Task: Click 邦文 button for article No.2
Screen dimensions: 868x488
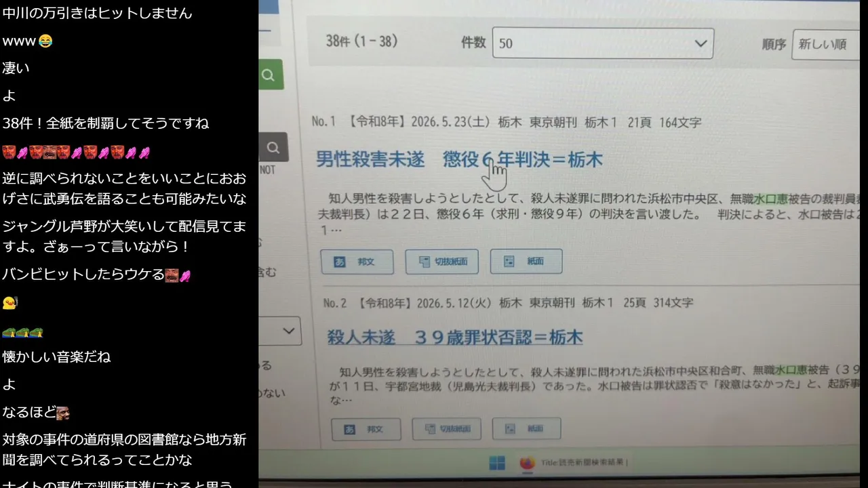Action: [x=366, y=429]
